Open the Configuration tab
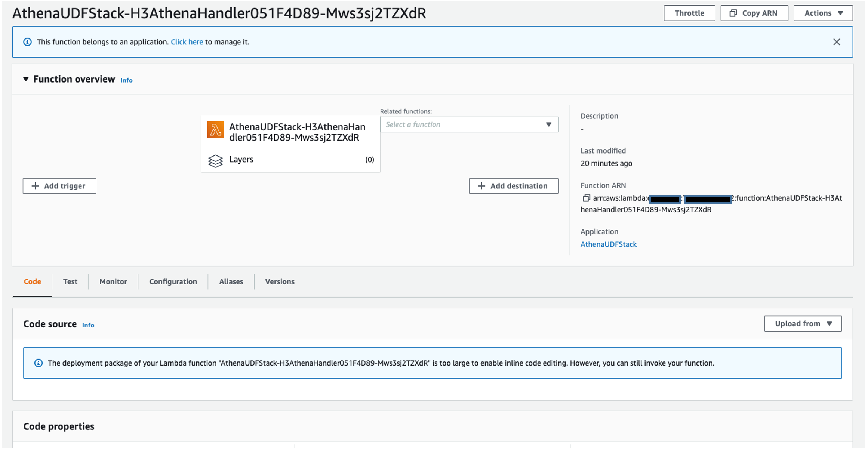 click(173, 281)
